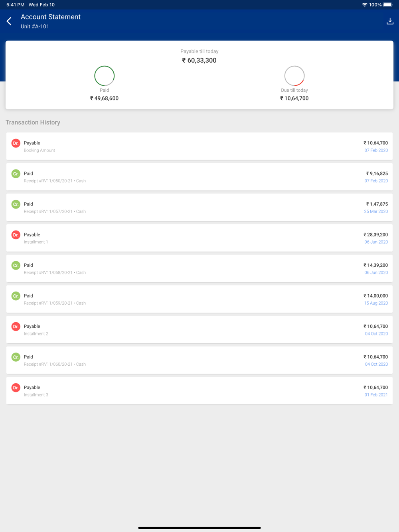Tap date 07 Feb 2020 on Booking Amount row
This screenshot has width=399, height=532.
point(376,150)
